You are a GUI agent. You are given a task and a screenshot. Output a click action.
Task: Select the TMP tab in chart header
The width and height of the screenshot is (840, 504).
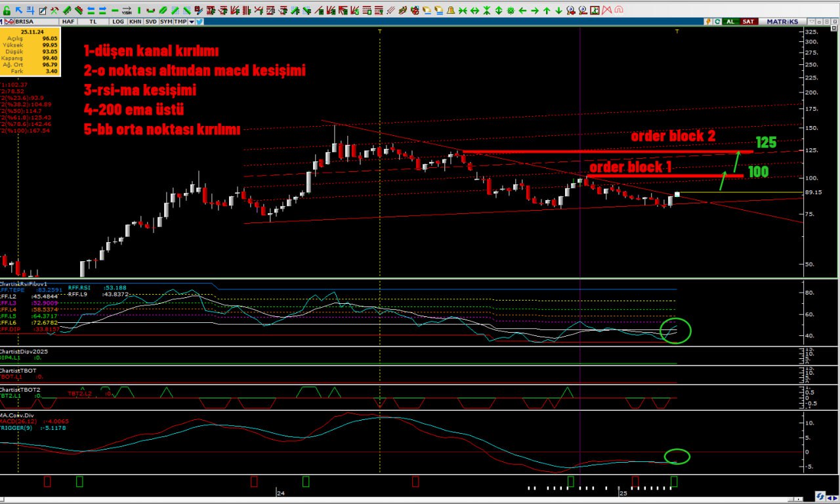coord(180,22)
